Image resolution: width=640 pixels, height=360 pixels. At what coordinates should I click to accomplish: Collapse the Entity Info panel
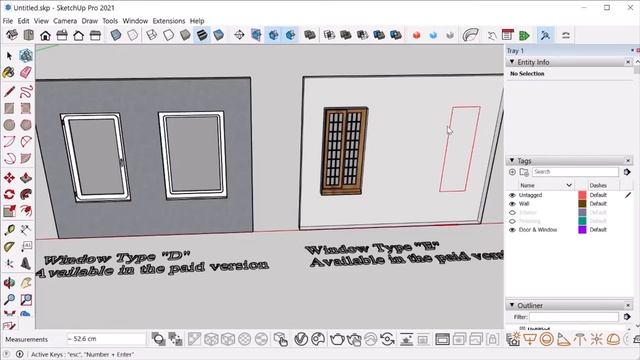[512, 62]
